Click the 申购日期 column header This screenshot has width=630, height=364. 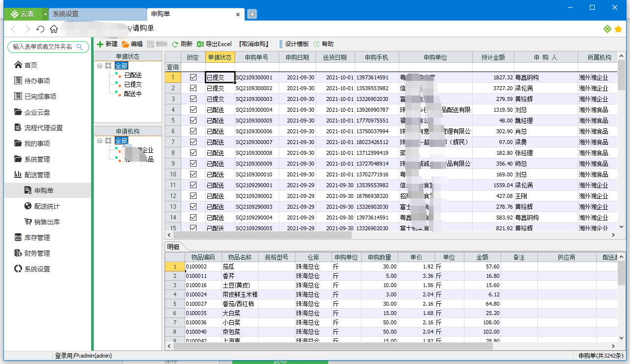click(297, 57)
